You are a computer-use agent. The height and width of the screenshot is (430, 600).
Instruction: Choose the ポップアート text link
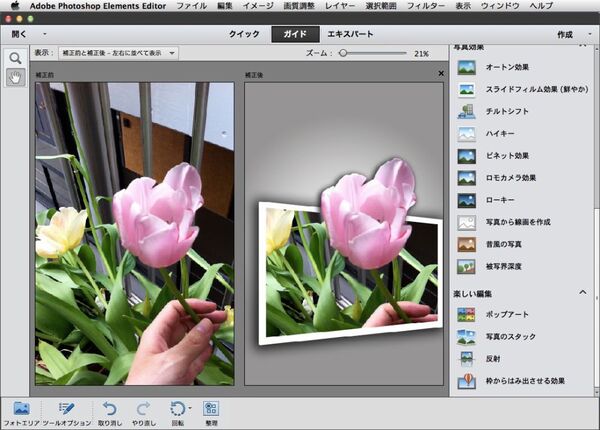[x=507, y=314]
